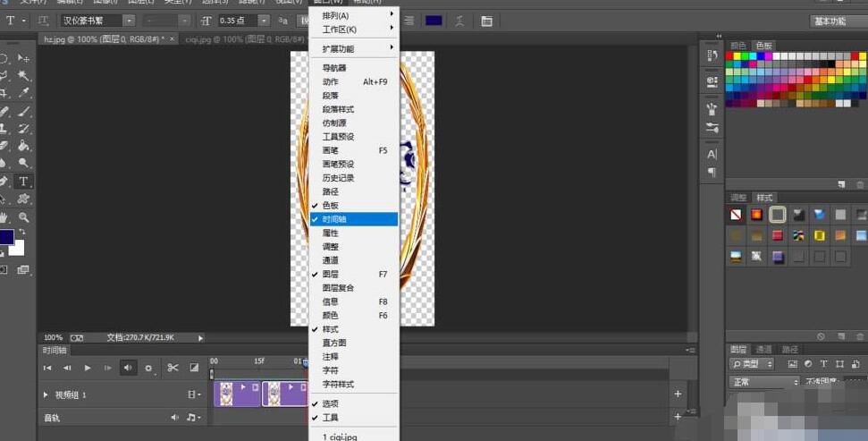
Task: Choose 历史记录 from the Window menu
Action: 354,178
